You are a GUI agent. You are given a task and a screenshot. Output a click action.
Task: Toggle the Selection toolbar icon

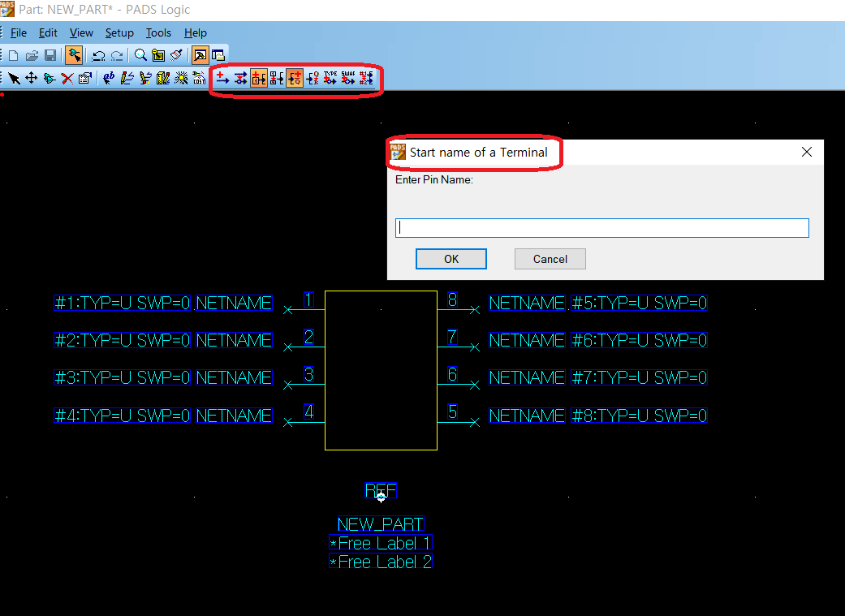pyautogui.click(x=75, y=55)
